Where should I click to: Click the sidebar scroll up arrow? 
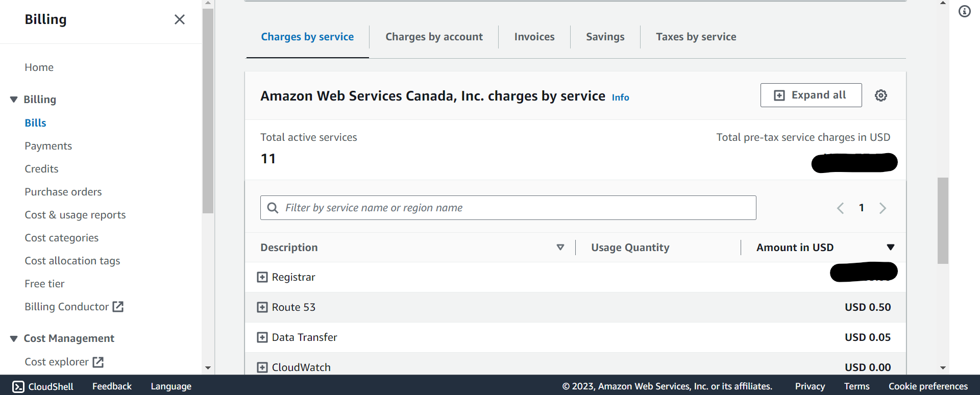(208, 3)
